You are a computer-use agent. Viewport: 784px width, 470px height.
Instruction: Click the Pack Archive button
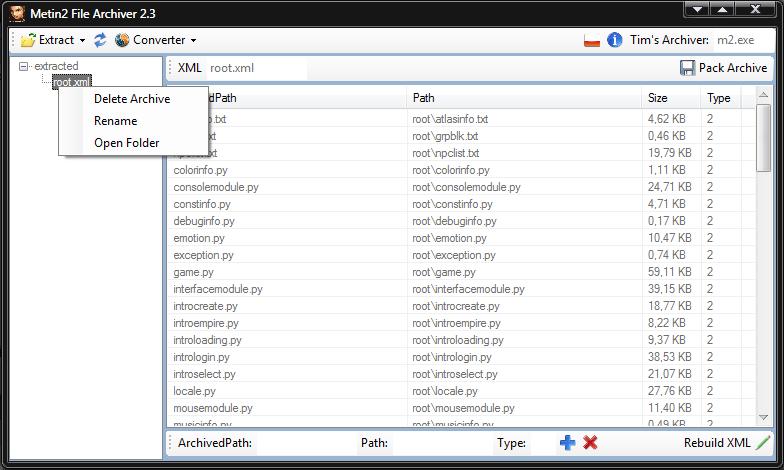(723, 68)
